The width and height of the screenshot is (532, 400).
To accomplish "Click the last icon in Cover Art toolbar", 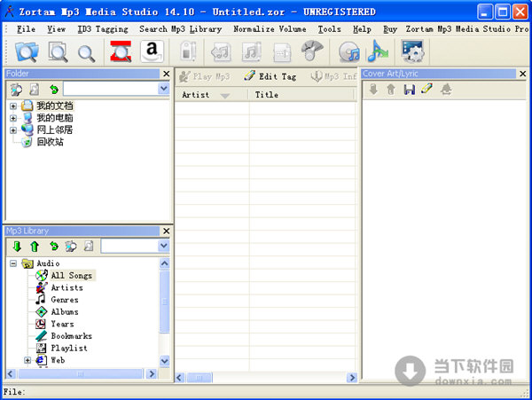I will point(446,90).
